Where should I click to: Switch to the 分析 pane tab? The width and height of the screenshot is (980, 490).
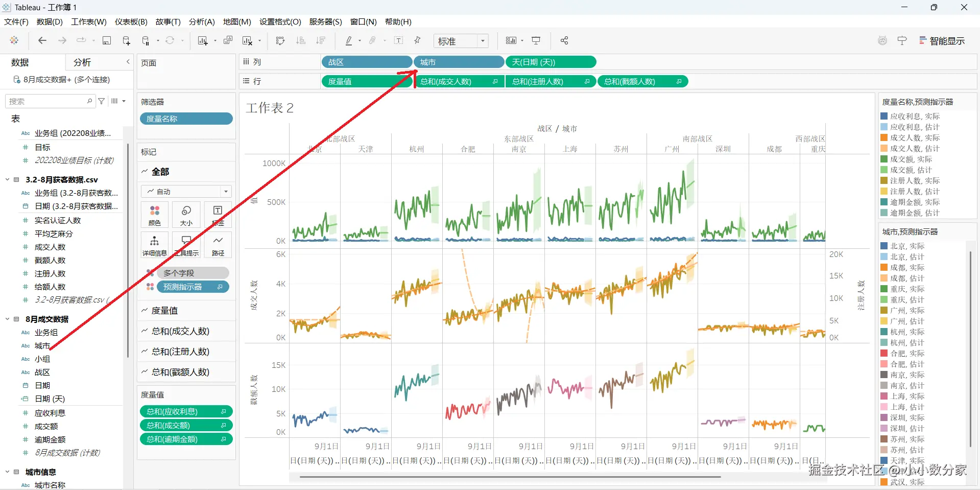82,62
